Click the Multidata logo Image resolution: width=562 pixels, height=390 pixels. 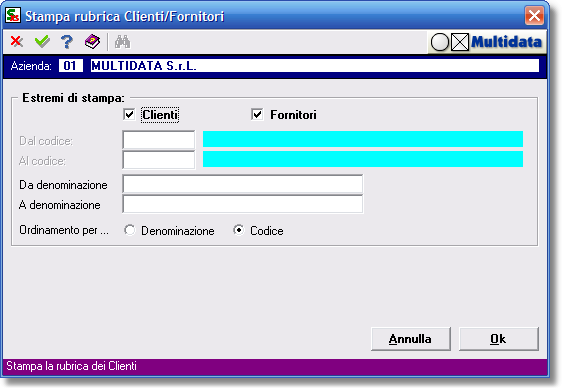(487, 42)
